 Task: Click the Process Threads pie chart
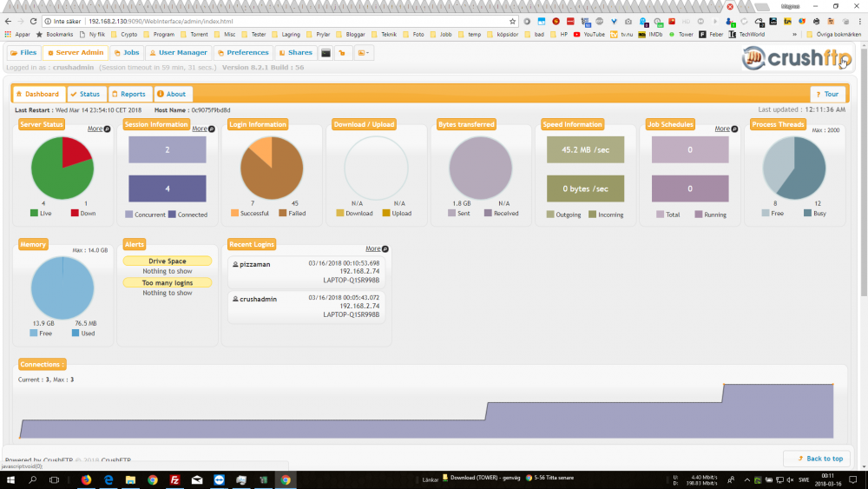(x=794, y=168)
